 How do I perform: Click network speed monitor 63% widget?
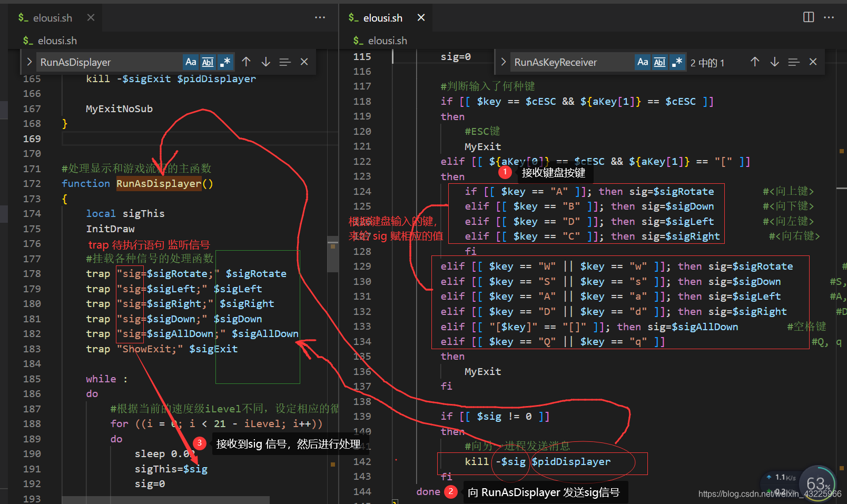tap(818, 483)
